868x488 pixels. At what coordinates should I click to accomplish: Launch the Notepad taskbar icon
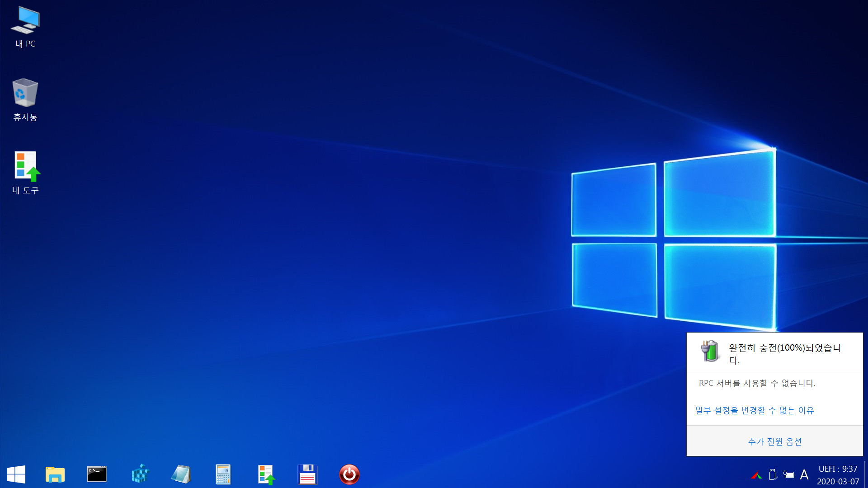tap(181, 474)
